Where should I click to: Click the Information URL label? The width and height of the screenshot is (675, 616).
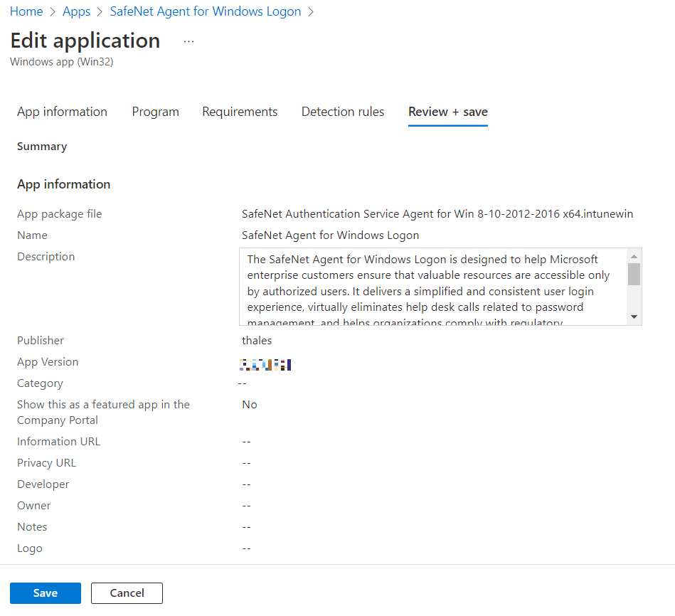pyautogui.click(x=58, y=442)
